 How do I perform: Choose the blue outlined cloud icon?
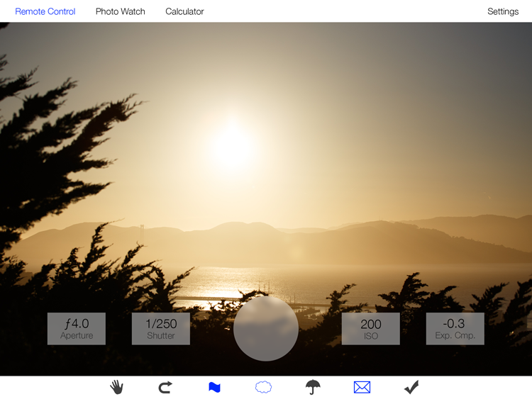(x=263, y=387)
